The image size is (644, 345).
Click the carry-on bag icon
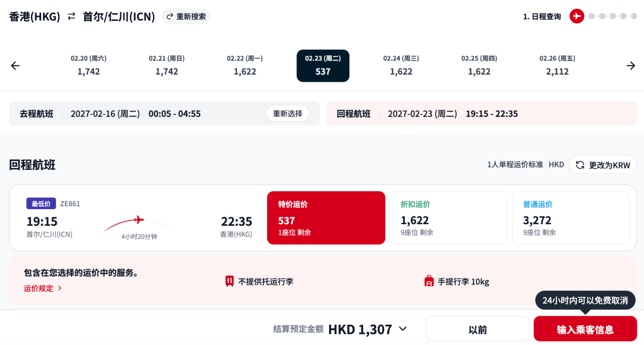[429, 281]
